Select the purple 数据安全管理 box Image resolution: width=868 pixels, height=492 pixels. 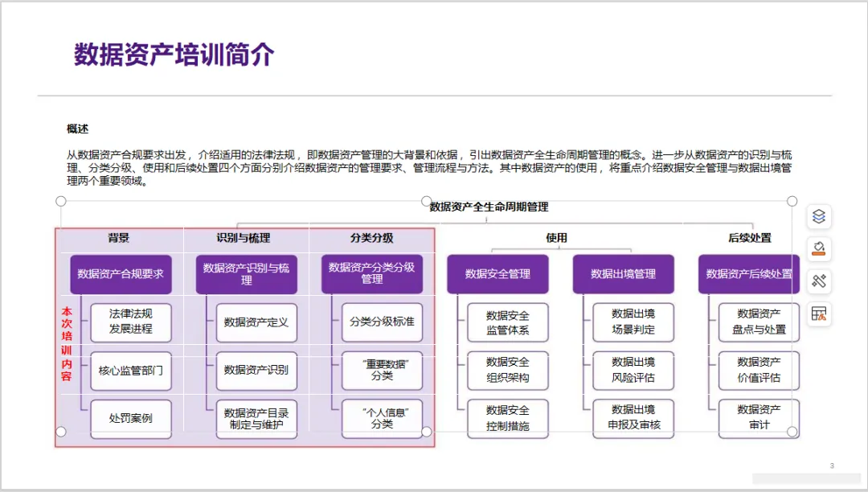(x=497, y=274)
